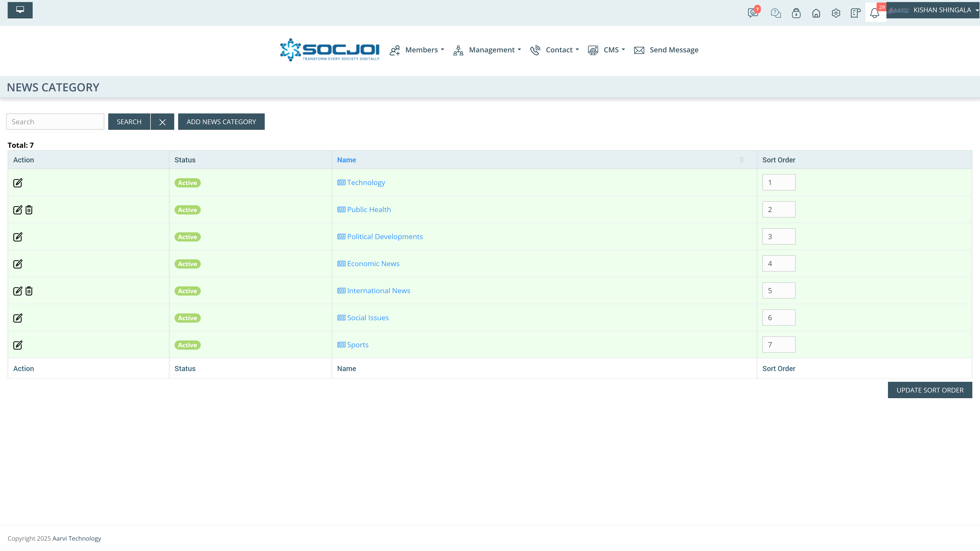Click the UPDATE SORT ORDER button
980x551 pixels.
click(930, 390)
